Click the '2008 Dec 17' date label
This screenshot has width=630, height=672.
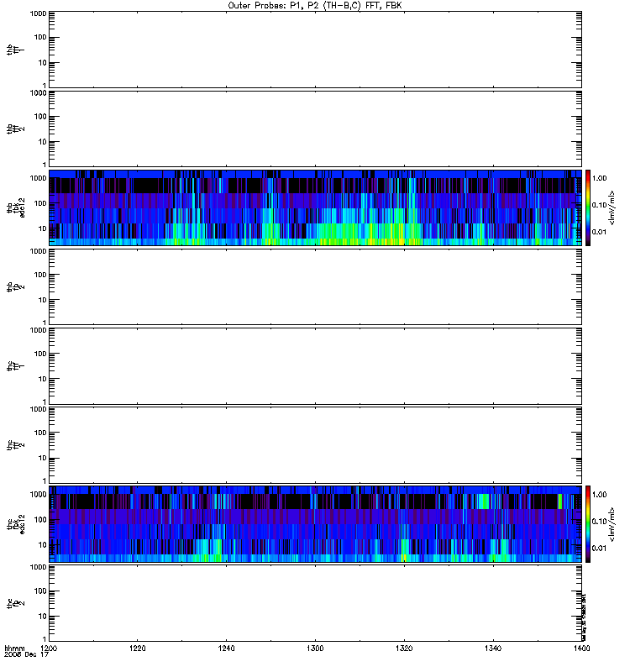pos(26,655)
